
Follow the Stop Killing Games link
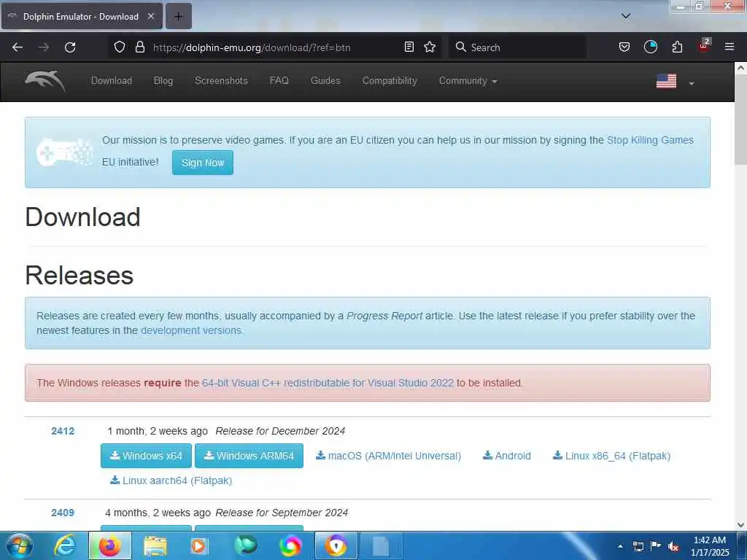pos(650,140)
